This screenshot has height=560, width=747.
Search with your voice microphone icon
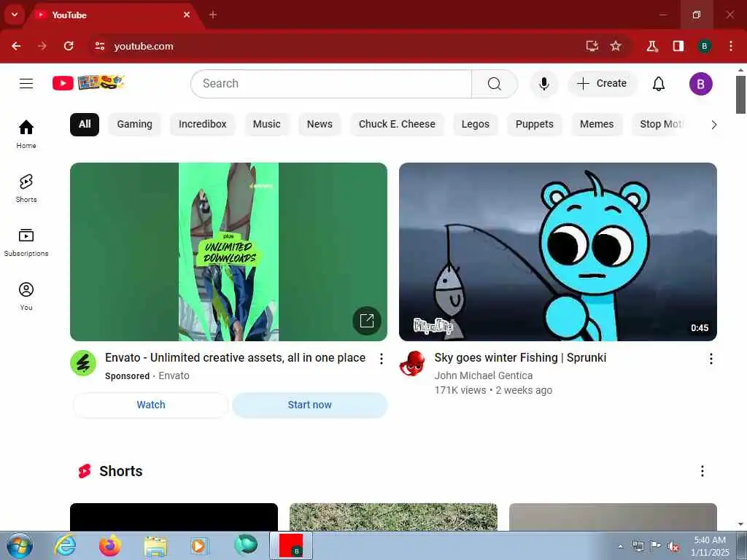(x=543, y=84)
